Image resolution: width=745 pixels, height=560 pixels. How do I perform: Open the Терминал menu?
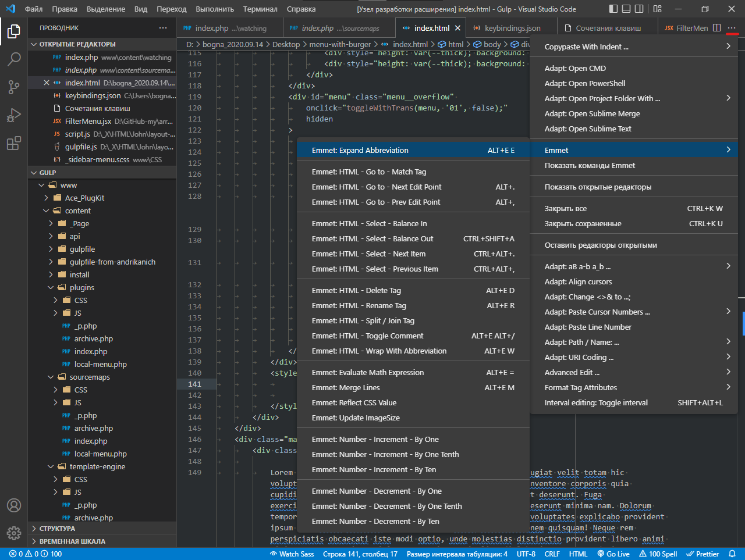tap(260, 9)
